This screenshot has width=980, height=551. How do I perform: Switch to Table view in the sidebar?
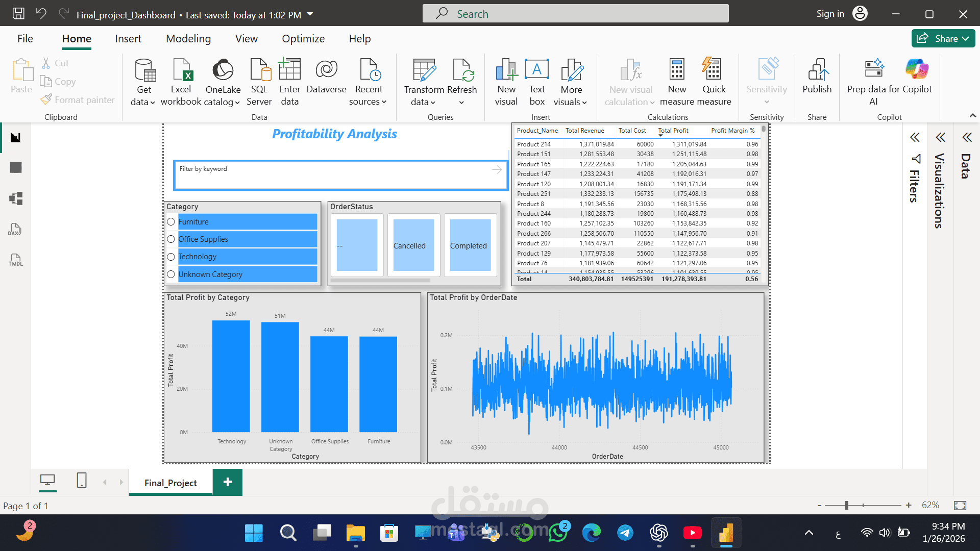pos(16,167)
